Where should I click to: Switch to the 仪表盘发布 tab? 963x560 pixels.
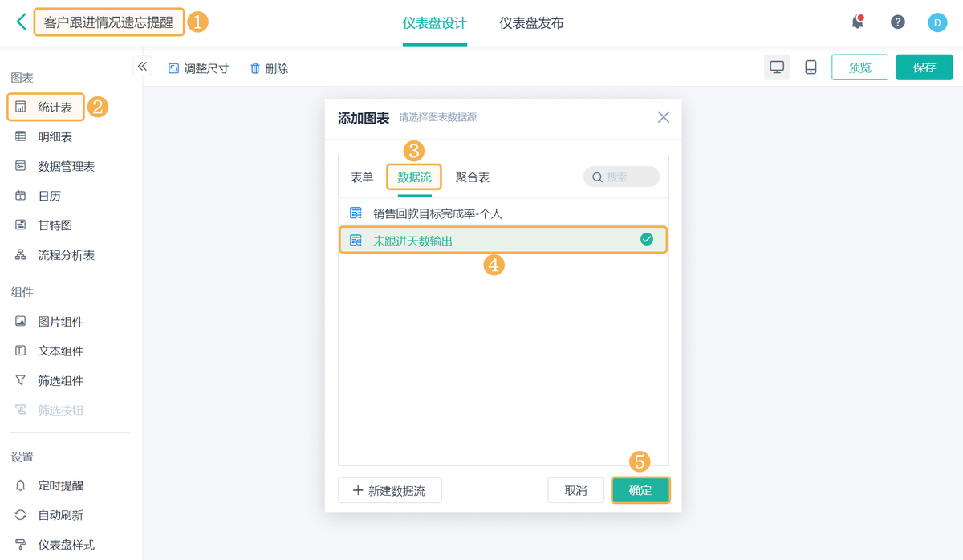click(x=531, y=23)
